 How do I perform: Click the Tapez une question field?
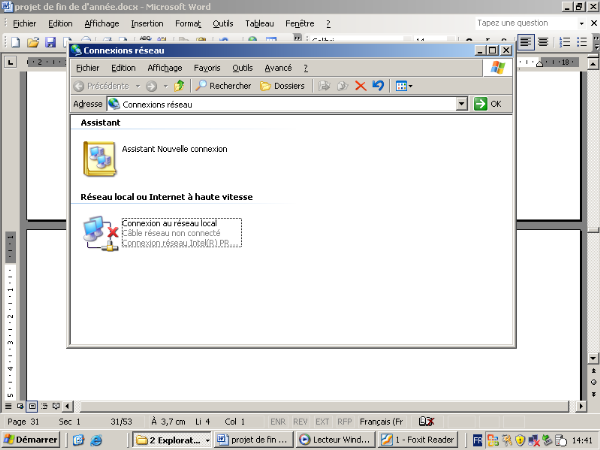coord(527,23)
